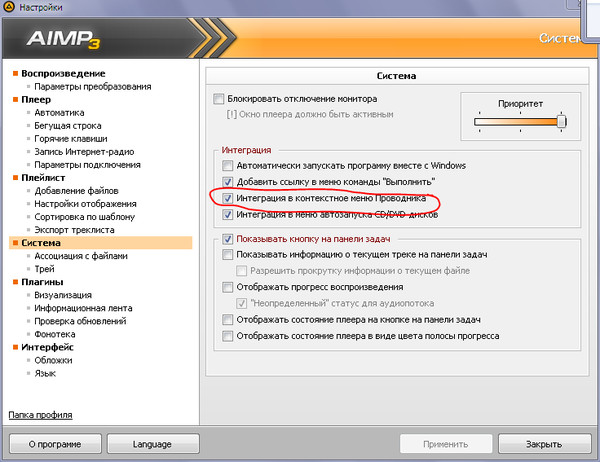Image resolution: width=600 pixels, height=462 pixels.
Task: Enable 'Отображать состояние плеера на кнопке на панели задач'
Action: click(x=228, y=319)
